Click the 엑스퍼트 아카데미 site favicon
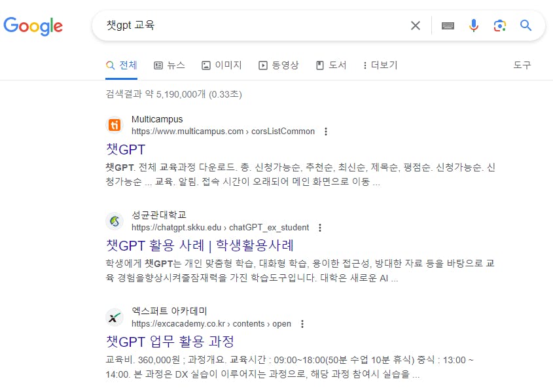 [x=115, y=317]
